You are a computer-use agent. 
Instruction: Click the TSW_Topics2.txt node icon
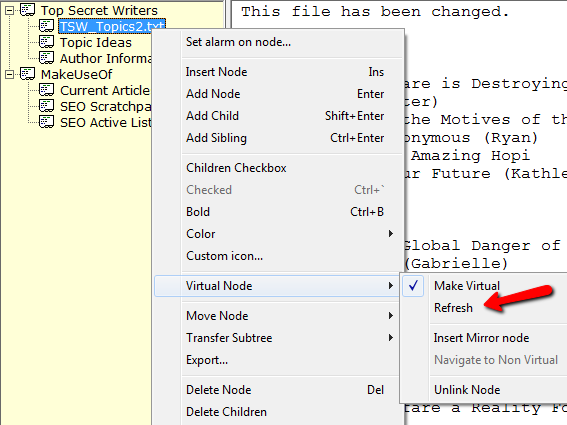pos(47,26)
